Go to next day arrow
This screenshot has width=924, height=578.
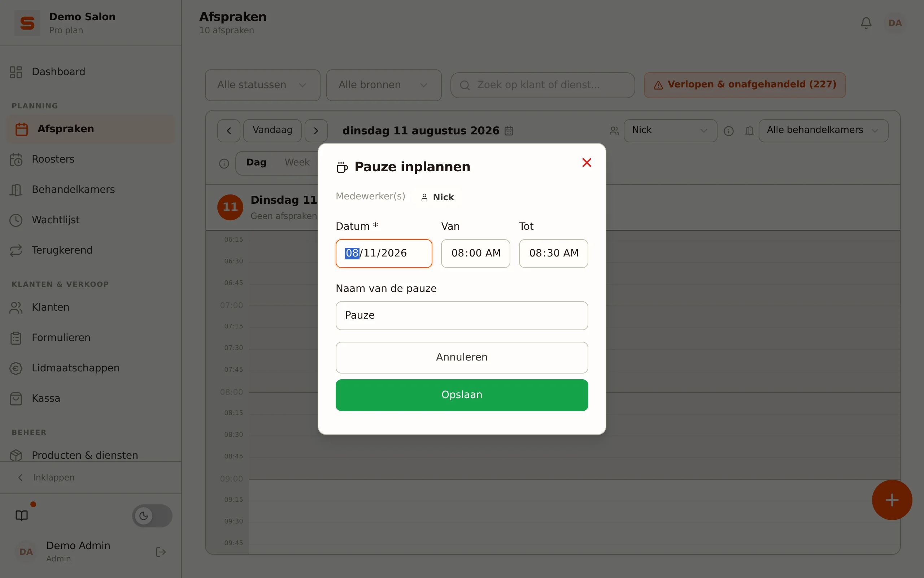click(316, 131)
